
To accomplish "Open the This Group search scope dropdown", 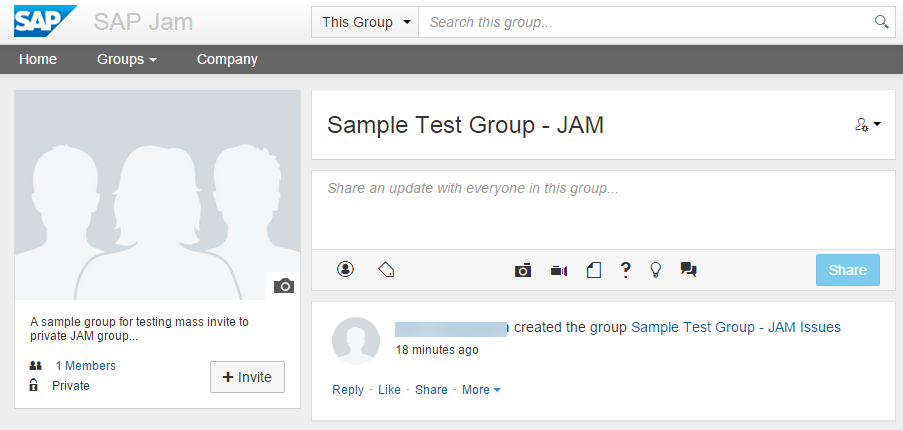I will tap(365, 22).
